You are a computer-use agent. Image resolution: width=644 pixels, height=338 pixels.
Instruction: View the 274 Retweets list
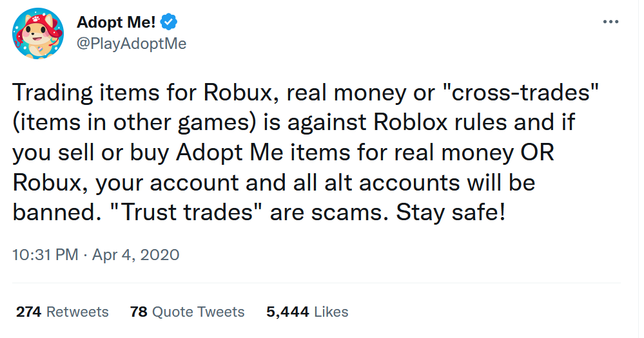(63, 312)
